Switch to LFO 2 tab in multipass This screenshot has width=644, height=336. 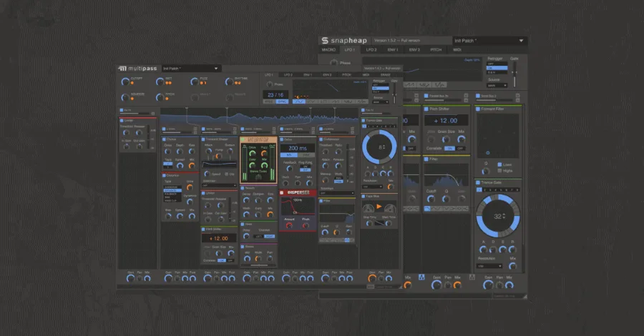pyautogui.click(x=288, y=74)
